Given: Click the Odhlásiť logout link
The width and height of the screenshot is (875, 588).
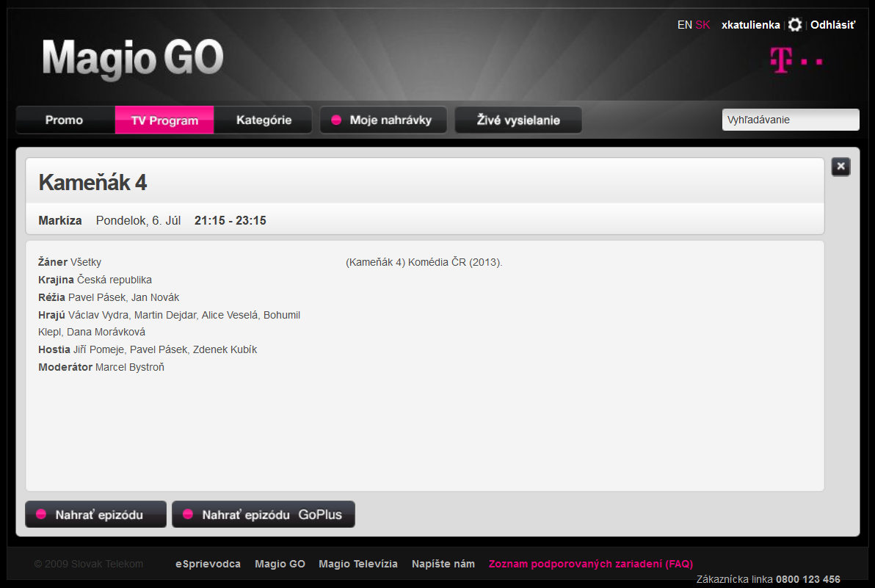Looking at the screenshot, I should [x=832, y=25].
